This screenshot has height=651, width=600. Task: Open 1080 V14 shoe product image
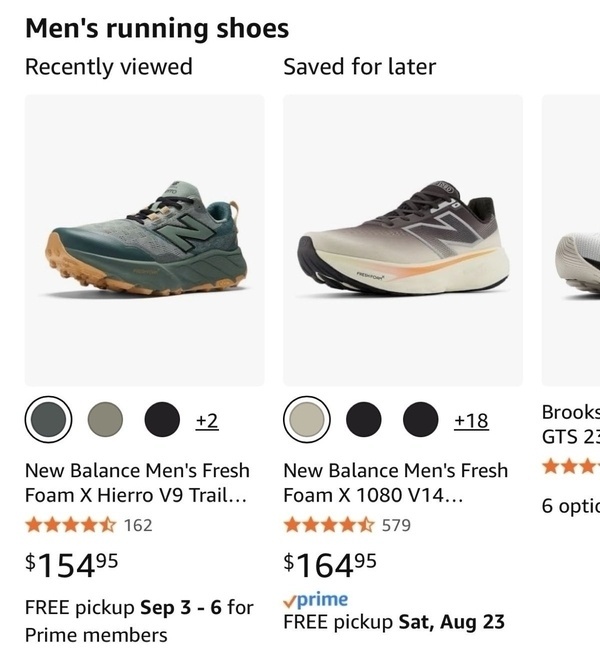coord(403,240)
